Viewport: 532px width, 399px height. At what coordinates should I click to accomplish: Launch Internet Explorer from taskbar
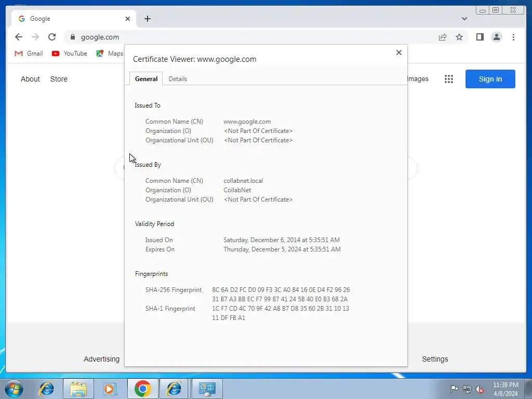(x=46, y=389)
